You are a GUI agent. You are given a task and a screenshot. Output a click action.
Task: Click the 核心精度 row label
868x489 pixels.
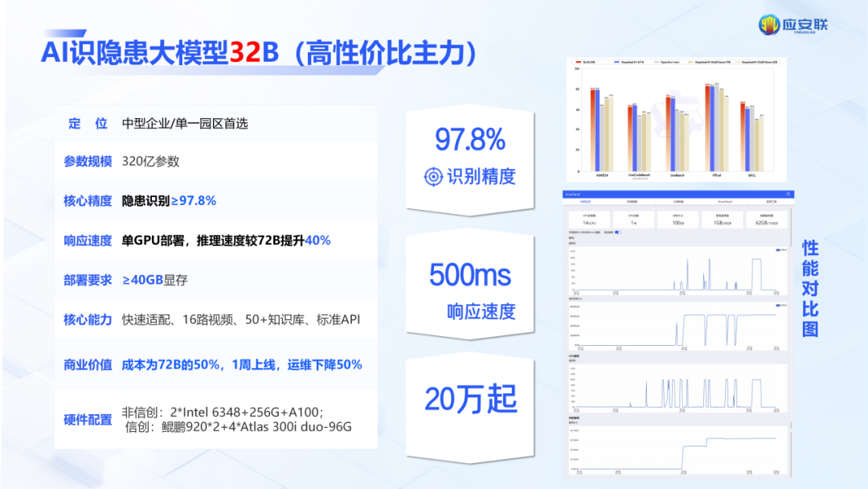click(88, 200)
